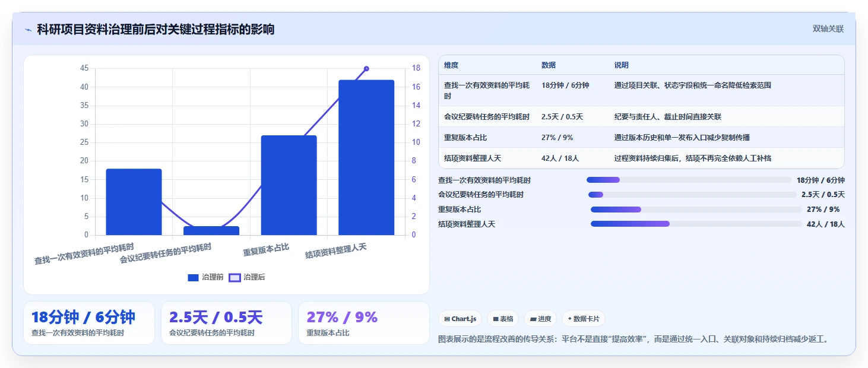Click the table description about 统一命名降低检索范围
868x368 pixels.
(693, 85)
